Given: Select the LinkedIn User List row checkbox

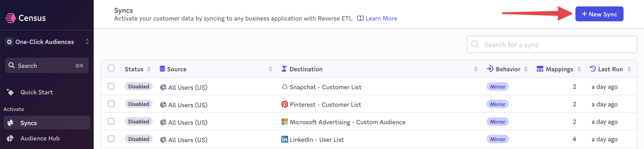Looking at the screenshot, I should 111,139.
